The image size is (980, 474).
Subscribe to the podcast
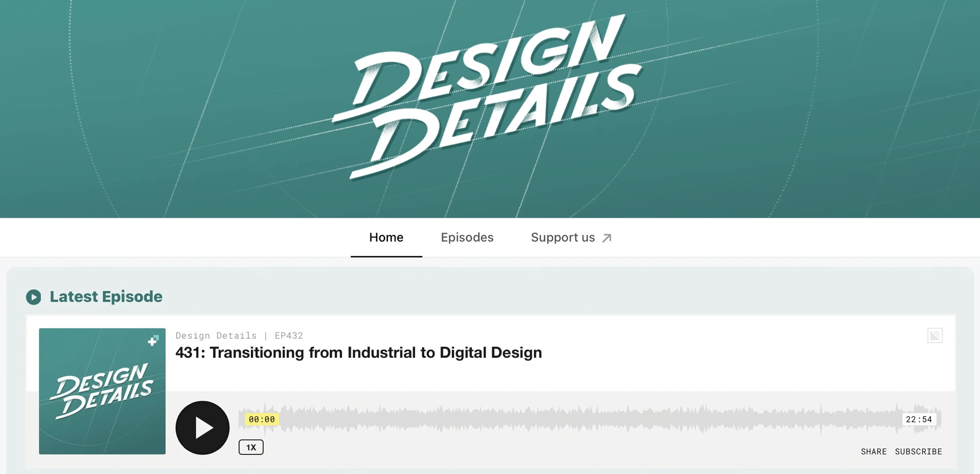pyautogui.click(x=919, y=451)
